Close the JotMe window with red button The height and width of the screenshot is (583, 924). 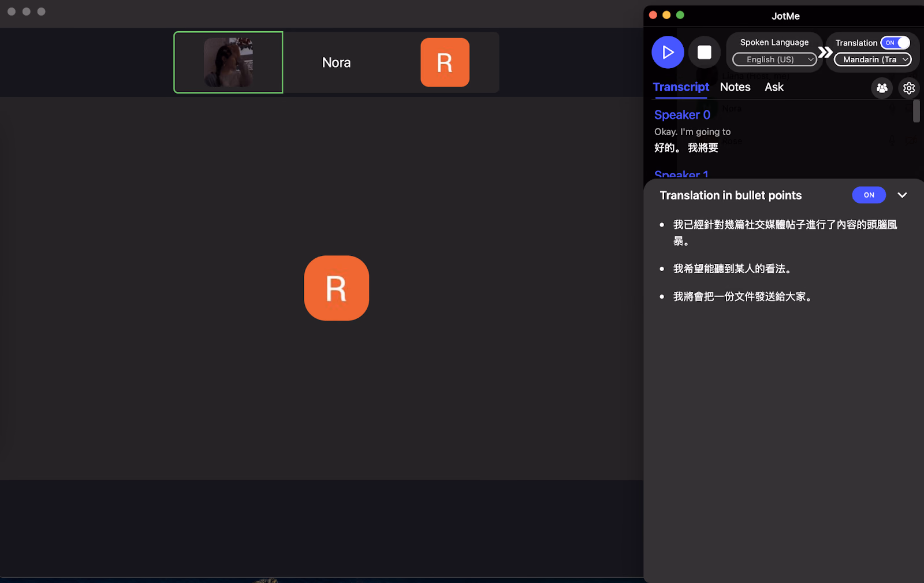tap(653, 15)
